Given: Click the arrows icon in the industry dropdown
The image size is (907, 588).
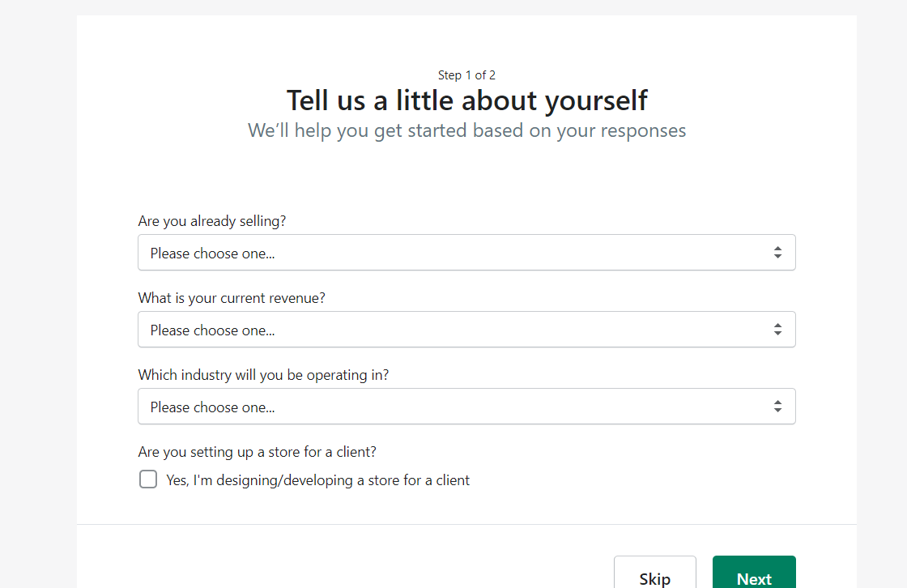Looking at the screenshot, I should pyautogui.click(x=777, y=407).
